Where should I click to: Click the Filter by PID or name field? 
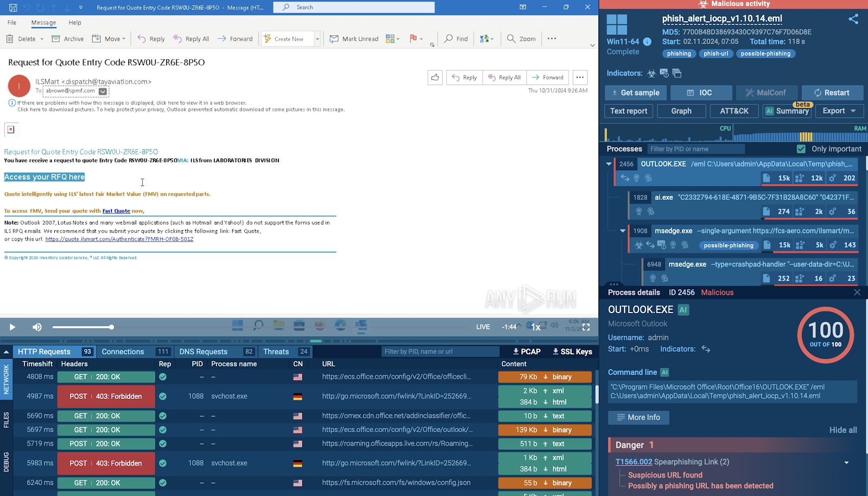pyautogui.click(x=695, y=149)
